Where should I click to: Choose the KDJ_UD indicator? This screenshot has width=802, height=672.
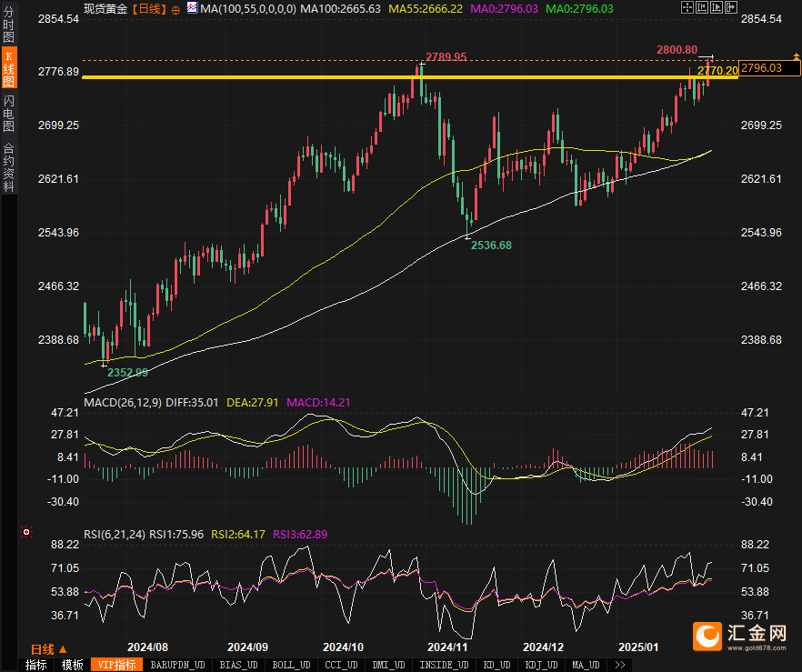point(541,665)
